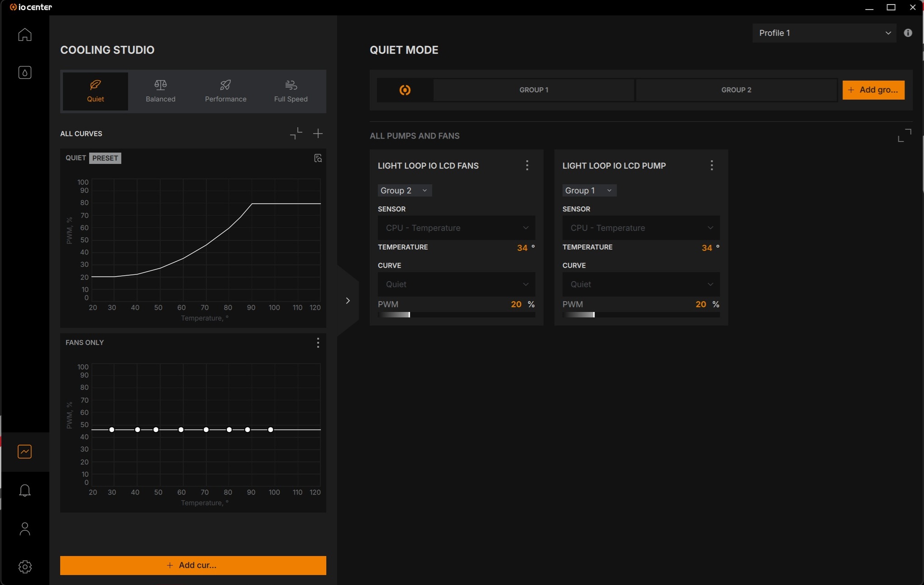Open the user account icon
The image size is (924, 585).
point(25,529)
